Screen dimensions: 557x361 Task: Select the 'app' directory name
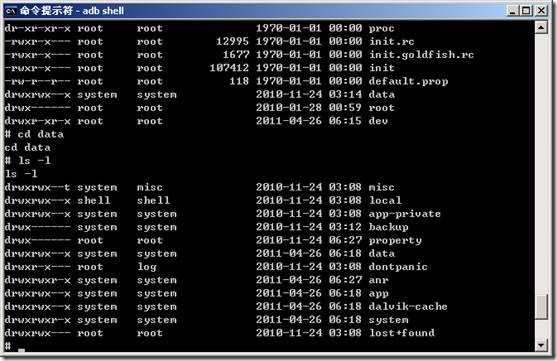pos(378,294)
